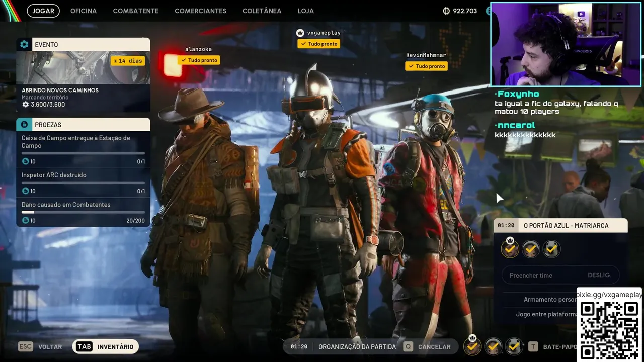Screen dimensions: 644x362
Task: Open the COLETÂNEA tab
Action: point(262,11)
